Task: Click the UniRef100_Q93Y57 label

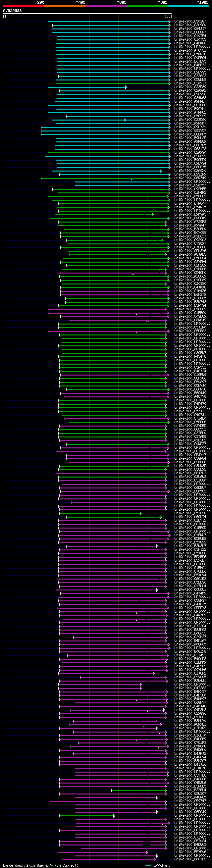Action: tap(190, 131)
